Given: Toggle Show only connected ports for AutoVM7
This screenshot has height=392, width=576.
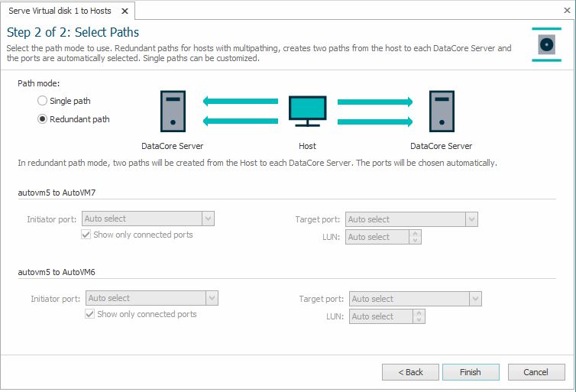Looking at the screenshot, I should (x=86, y=235).
